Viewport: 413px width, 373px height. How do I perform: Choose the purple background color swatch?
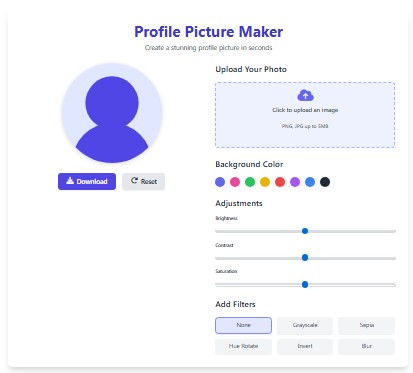coord(295,182)
